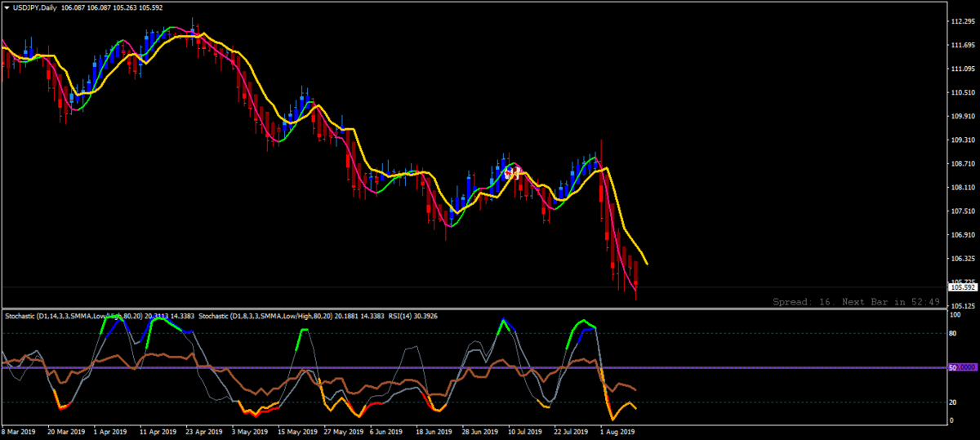The height and width of the screenshot is (440, 980).
Task: Click the 20 Mar 2019 date label
Action: click(x=67, y=431)
